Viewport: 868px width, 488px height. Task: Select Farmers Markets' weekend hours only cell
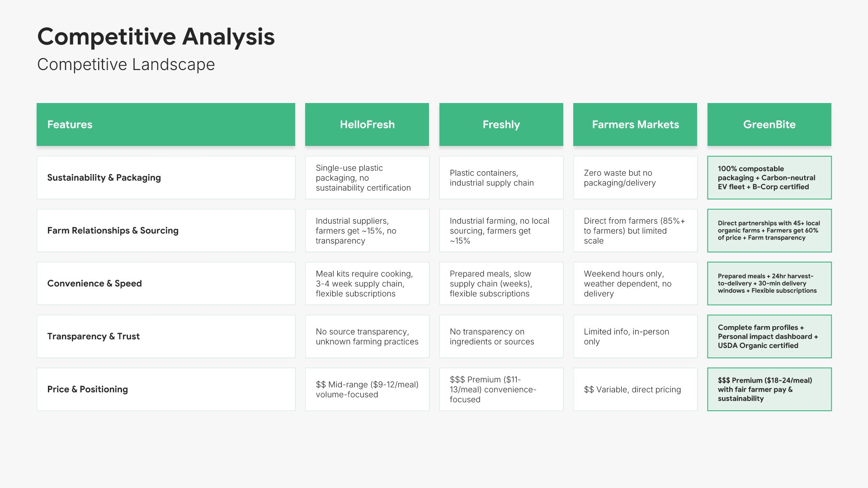635,283
